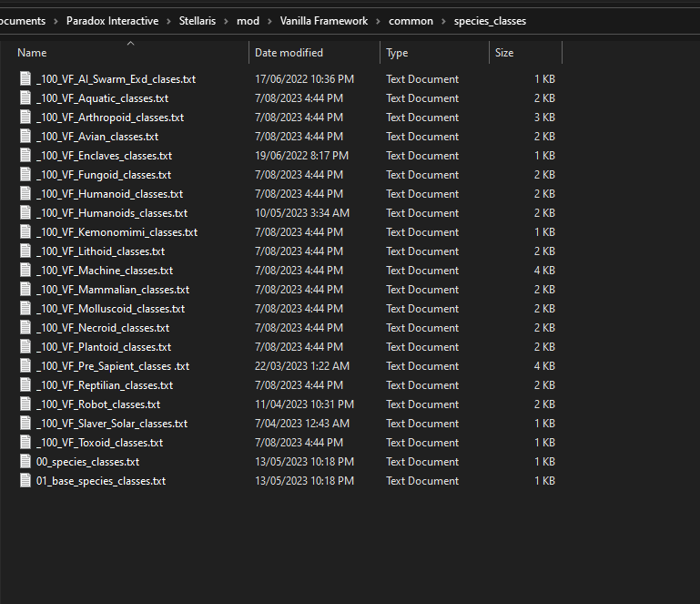Click the file icon for _100_VF_Reptilian_classes.txt
Image resolution: width=700 pixels, height=604 pixels.
click(25, 385)
